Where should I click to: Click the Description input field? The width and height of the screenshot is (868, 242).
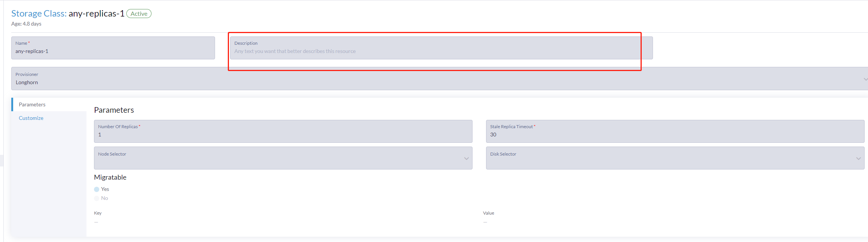pyautogui.click(x=441, y=48)
